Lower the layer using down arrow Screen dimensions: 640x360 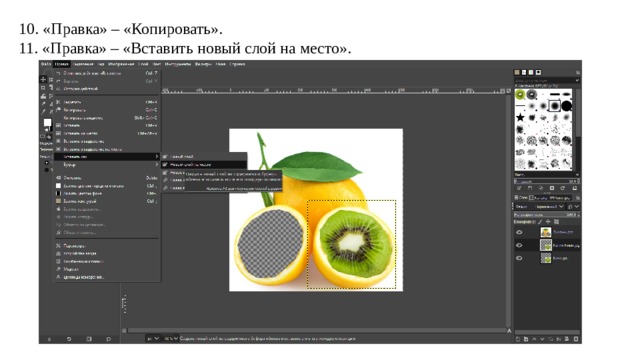[542, 339]
